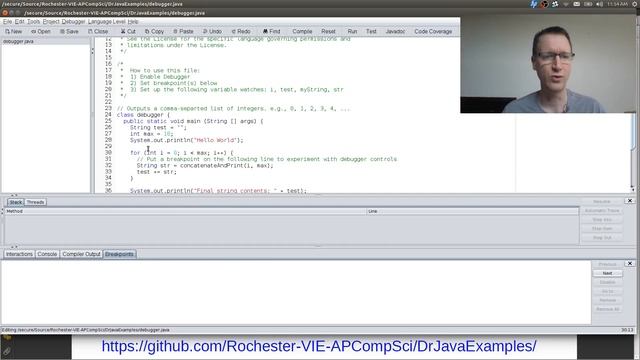
Task: Click the New file toolbar button
Action: (x=13, y=31)
